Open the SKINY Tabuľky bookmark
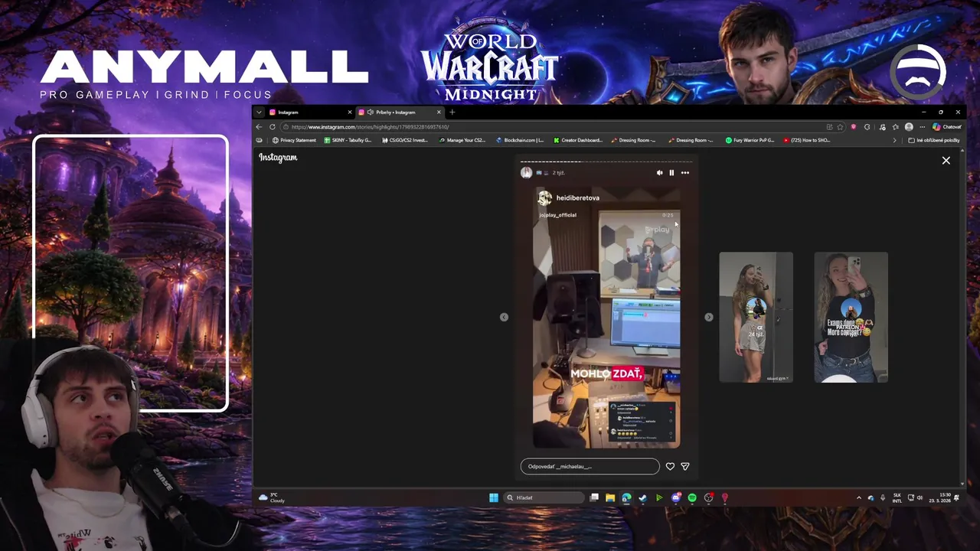The width and height of the screenshot is (980, 551). [x=348, y=141]
